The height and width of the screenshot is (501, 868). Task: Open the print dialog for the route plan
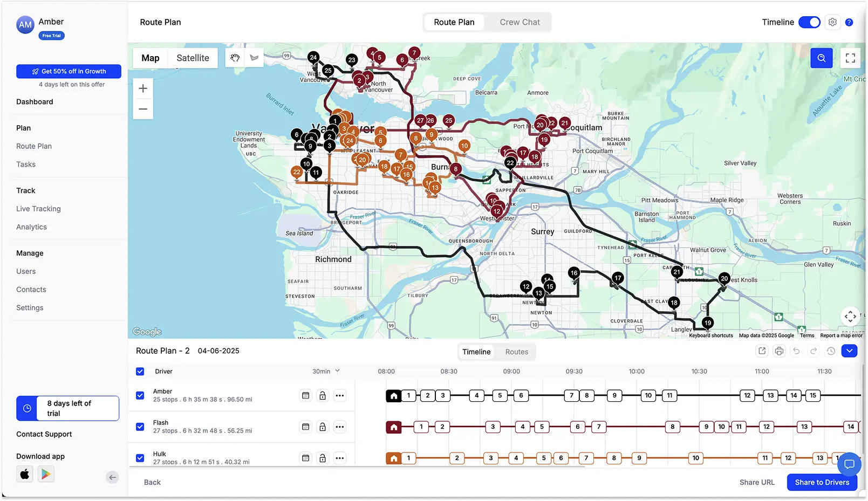779,351
